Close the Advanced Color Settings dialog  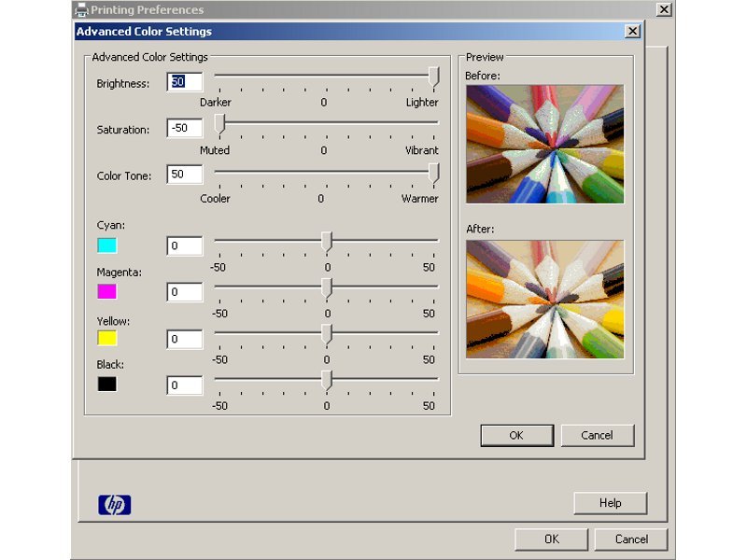632,32
